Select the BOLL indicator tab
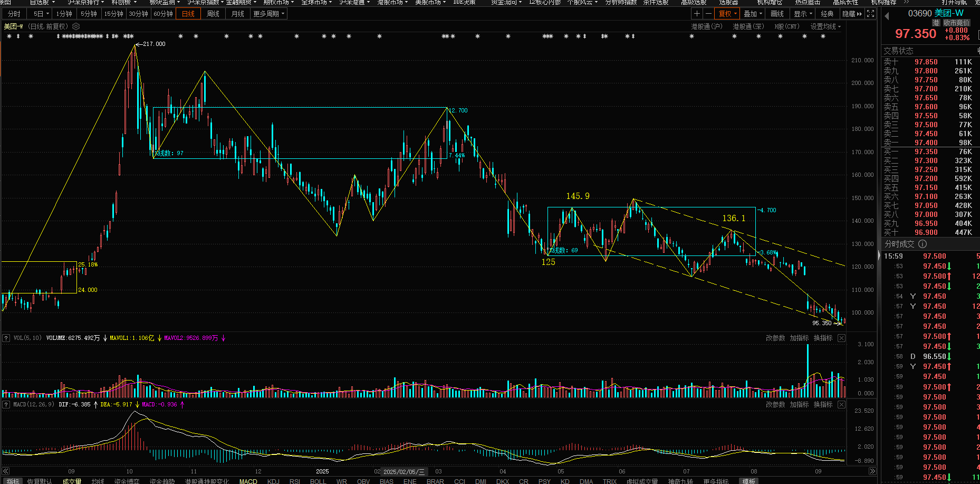Screen dimensions: 980x484 click(x=318, y=481)
